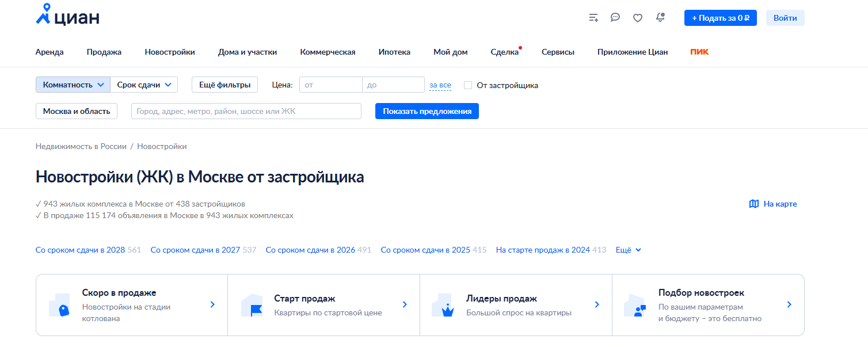Screen dimensions: 868x347
Task: Toggle price mode за все
Action: coord(440,85)
